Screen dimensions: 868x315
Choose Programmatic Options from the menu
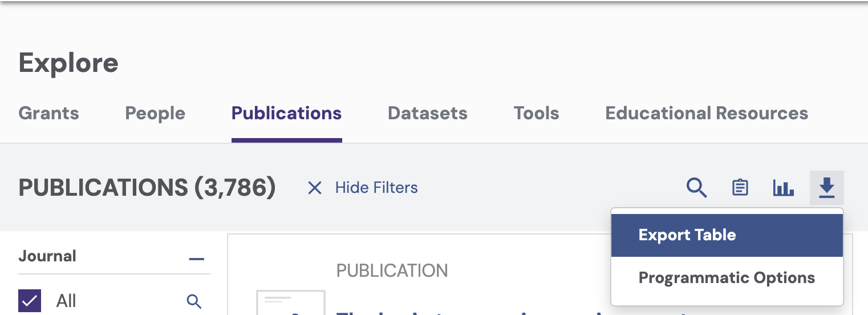coord(727,278)
